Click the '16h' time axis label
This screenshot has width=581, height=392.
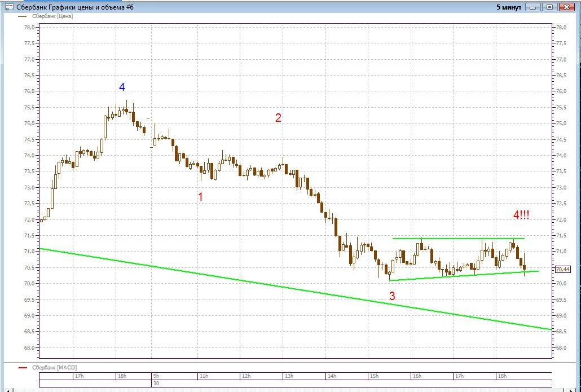tap(417, 376)
